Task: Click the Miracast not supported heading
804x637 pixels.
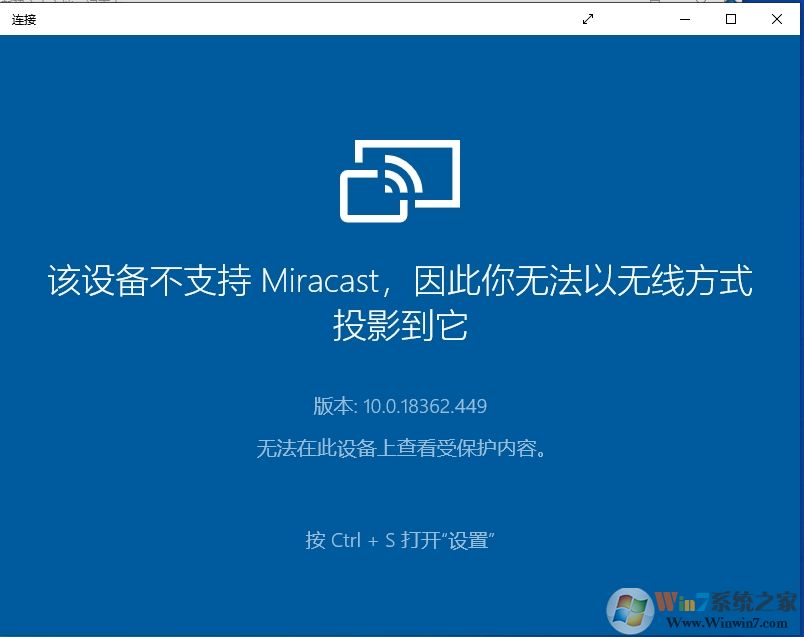Action: 400,304
